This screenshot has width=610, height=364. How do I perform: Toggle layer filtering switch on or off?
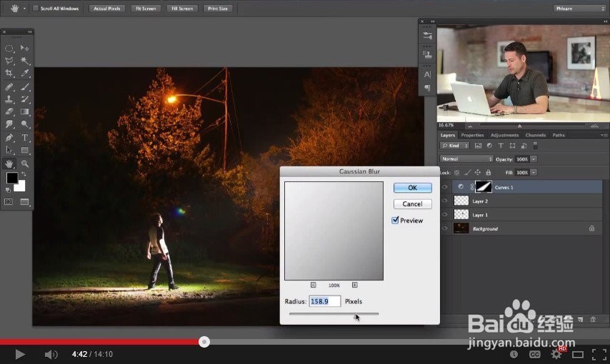click(535, 145)
